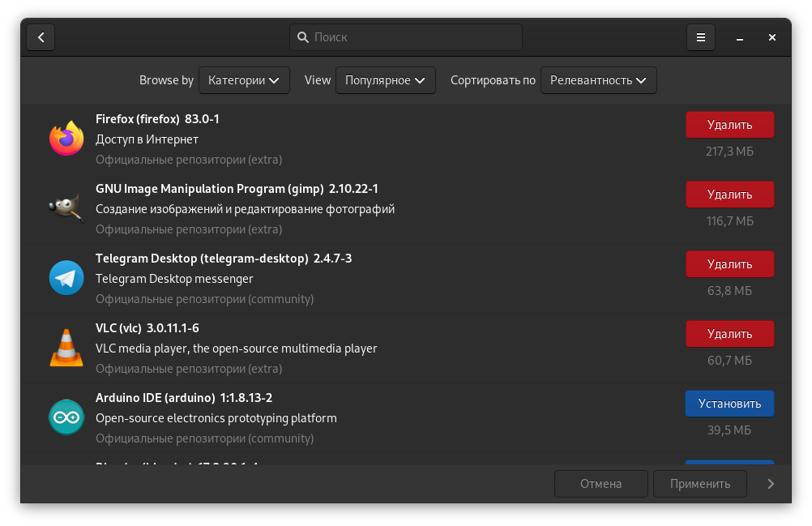Select the VLC (vlc) 3.0.11.1-6 title
The width and height of the screenshot is (812, 526).
[147, 328]
